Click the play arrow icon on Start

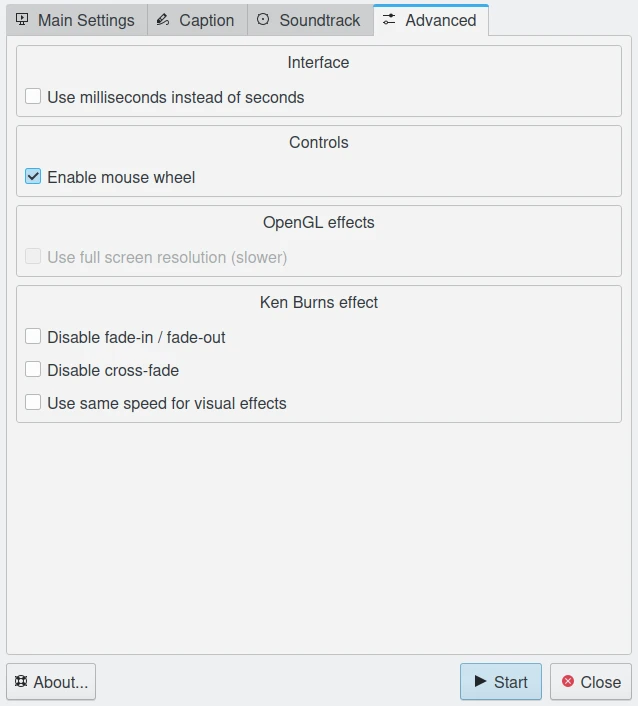tap(480, 681)
